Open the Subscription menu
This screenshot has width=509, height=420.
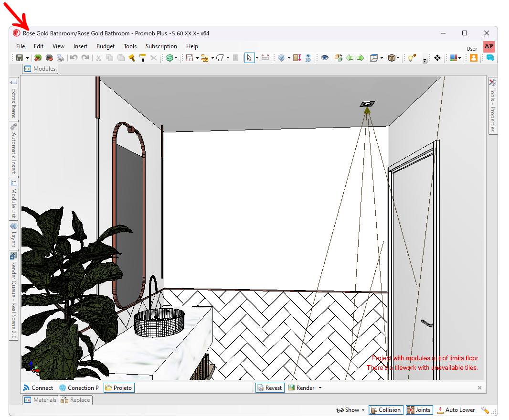coord(161,46)
